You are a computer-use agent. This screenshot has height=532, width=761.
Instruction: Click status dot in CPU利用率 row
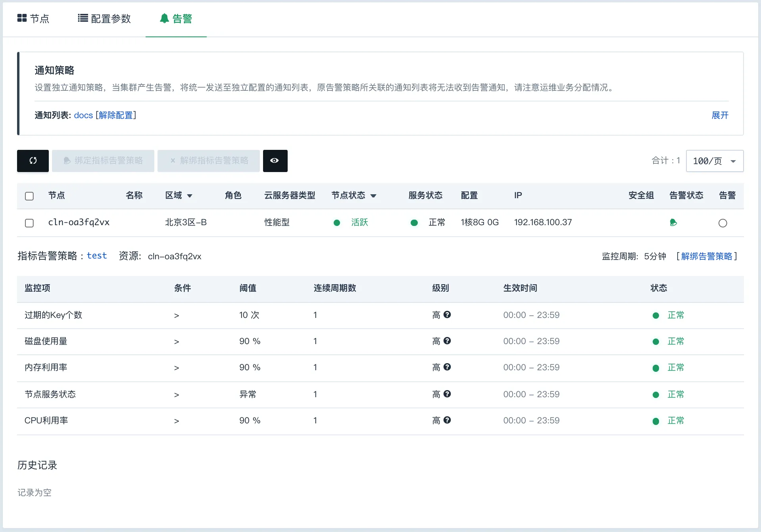[656, 421]
